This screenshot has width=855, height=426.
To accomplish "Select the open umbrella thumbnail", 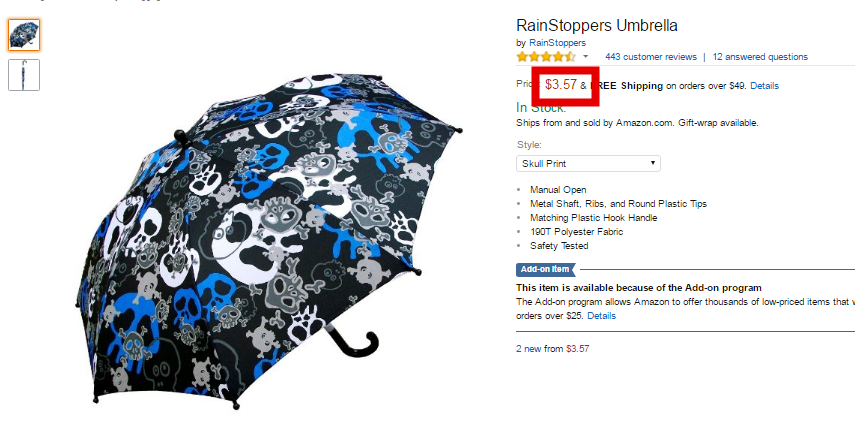I will [x=24, y=35].
